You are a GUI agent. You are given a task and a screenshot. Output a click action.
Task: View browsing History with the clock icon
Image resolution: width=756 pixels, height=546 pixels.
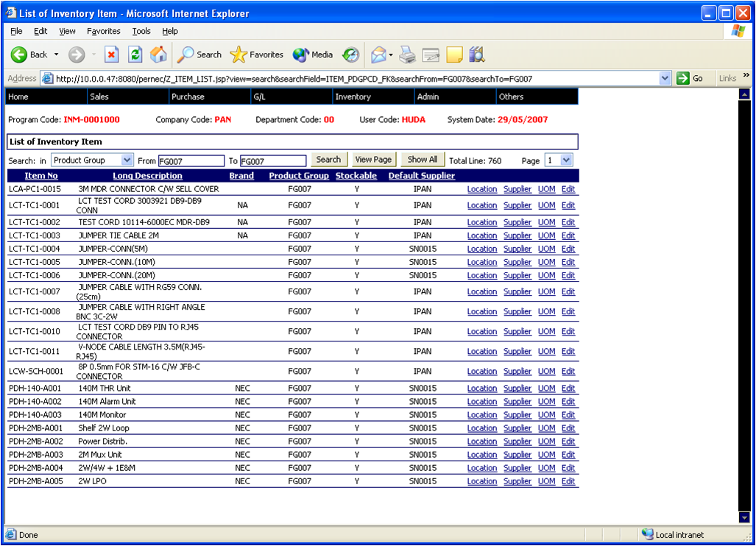point(351,54)
